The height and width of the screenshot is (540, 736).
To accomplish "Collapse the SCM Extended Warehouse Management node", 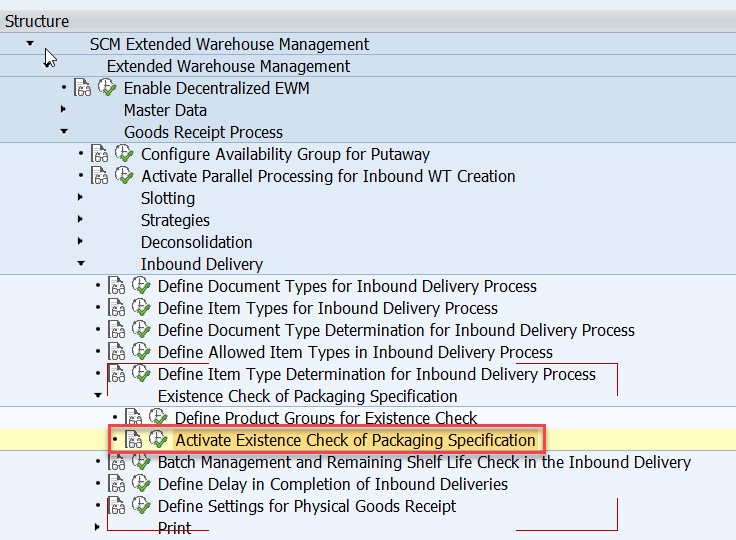I will [x=30, y=44].
